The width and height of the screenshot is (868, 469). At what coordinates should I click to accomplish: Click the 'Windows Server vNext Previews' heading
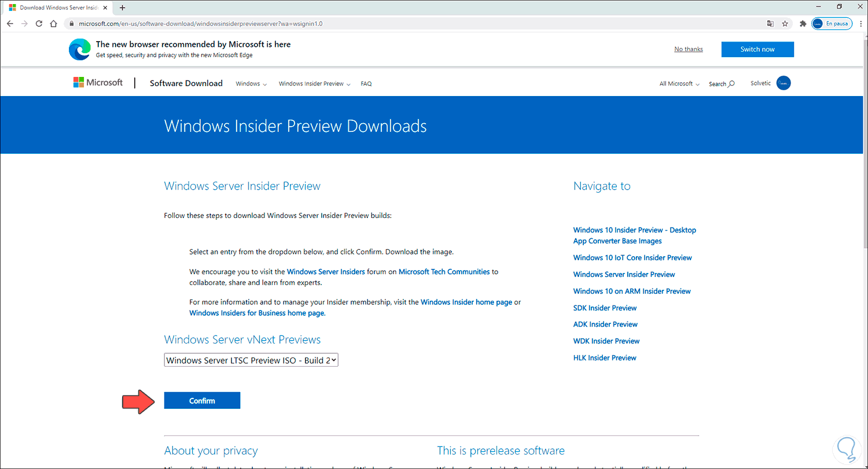point(242,339)
